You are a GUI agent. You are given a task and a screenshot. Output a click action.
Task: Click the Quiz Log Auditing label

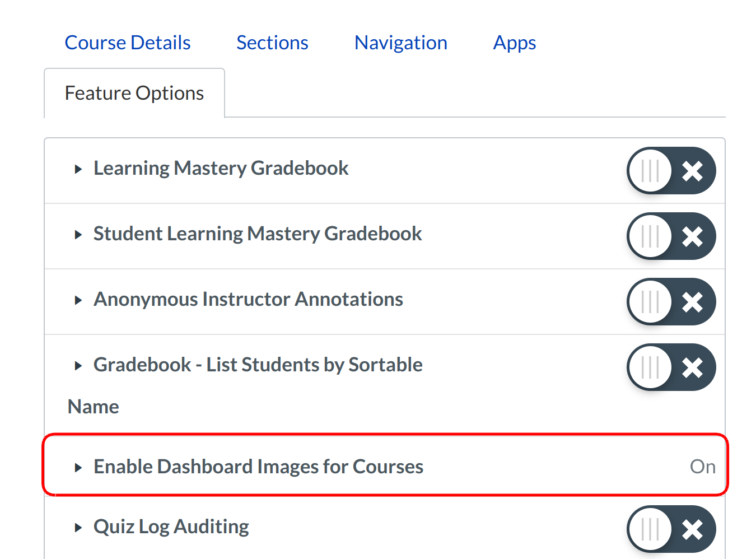171,527
